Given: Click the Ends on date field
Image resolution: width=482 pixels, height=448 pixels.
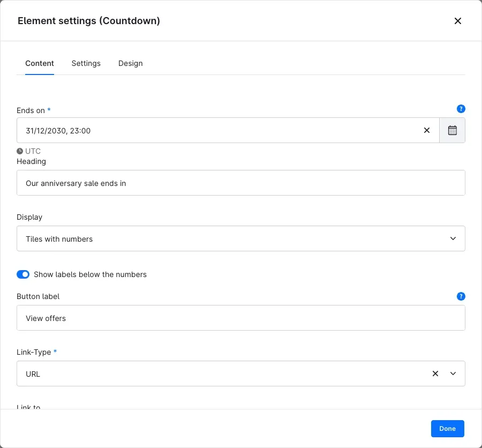Looking at the screenshot, I should coord(228,130).
